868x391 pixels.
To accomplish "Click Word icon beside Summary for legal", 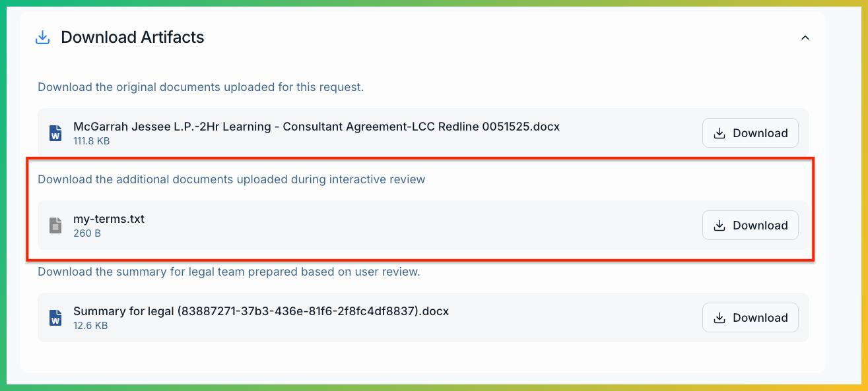I will [56, 318].
